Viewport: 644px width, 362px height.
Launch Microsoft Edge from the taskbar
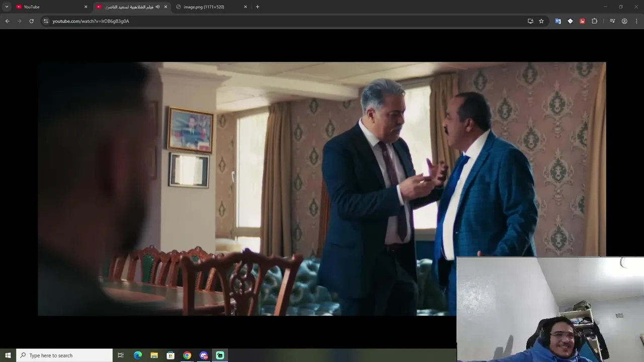click(x=138, y=355)
